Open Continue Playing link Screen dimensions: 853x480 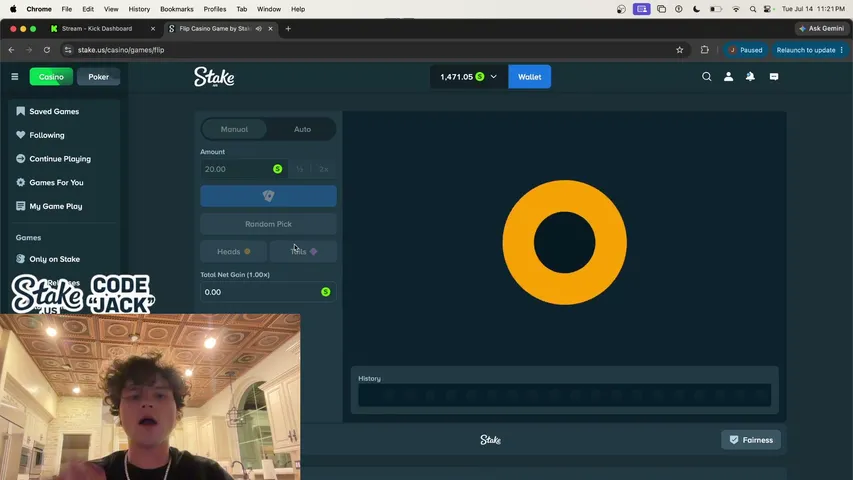pos(60,159)
